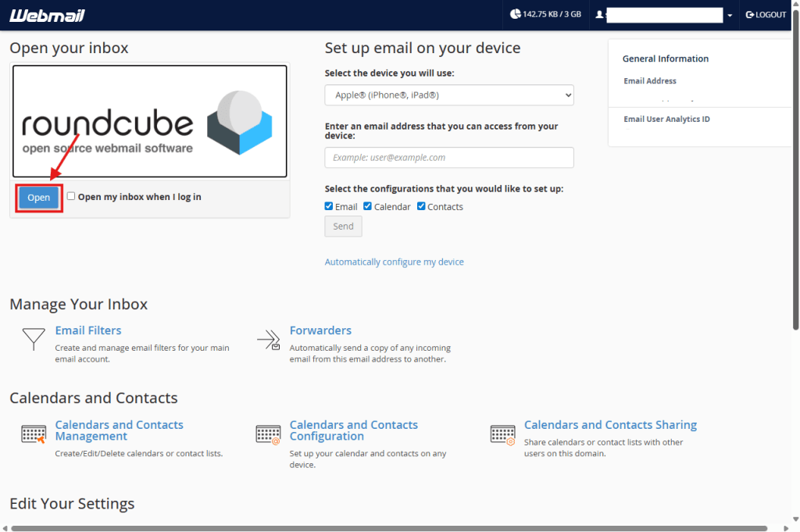This screenshot has width=800, height=532.
Task: Open the Email Filters link
Action: pos(88,330)
